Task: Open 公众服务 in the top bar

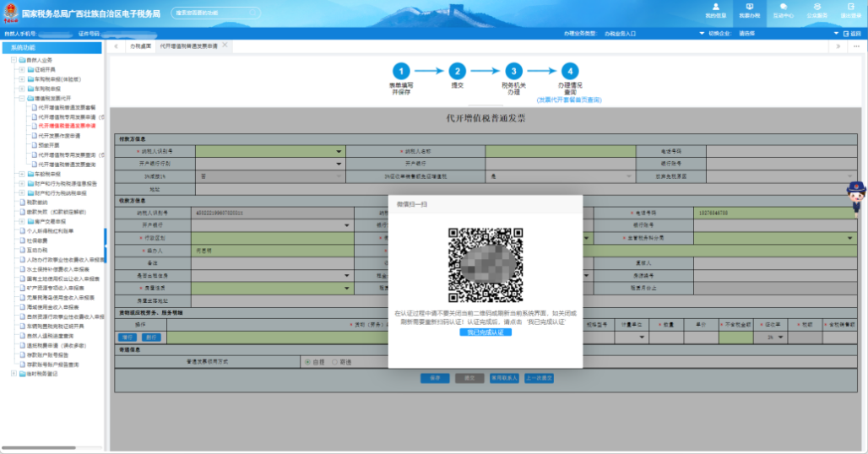Action: pyautogui.click(x=817, y=10)
